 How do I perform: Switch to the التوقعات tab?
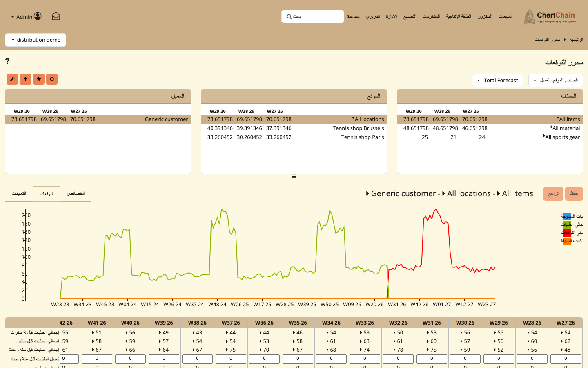coord(47,194)
